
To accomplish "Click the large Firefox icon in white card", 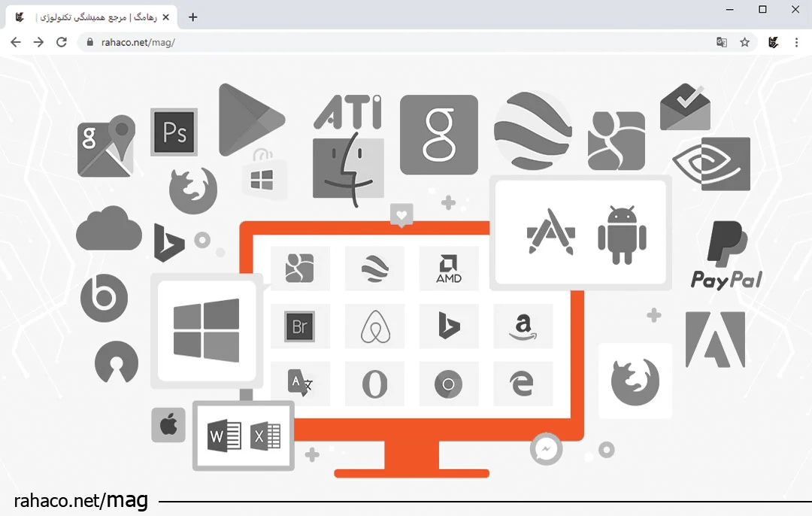I will coord(635,381).
